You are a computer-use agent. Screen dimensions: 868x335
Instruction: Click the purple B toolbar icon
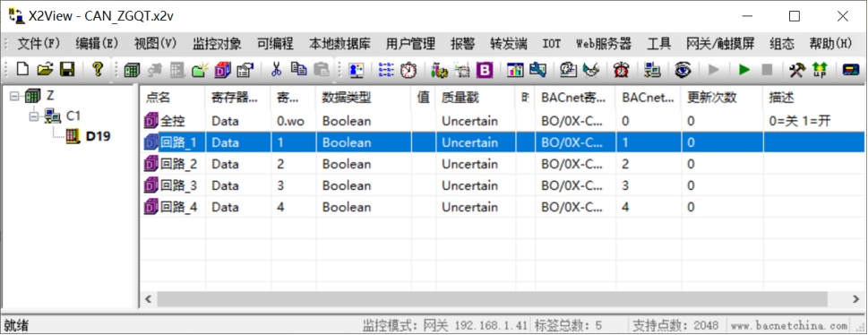(485, 70)
